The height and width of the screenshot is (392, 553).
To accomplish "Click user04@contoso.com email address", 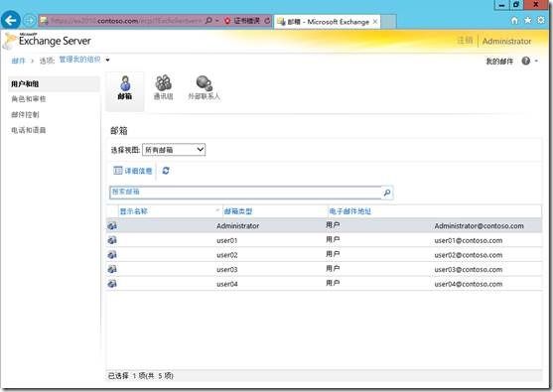I will pos(469,284).
